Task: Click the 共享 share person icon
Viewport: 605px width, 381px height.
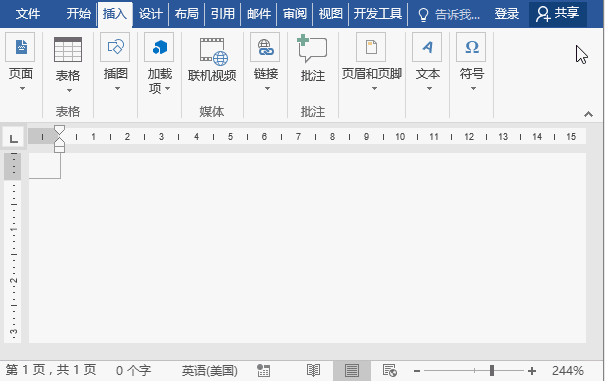Action: click(543, 14)
